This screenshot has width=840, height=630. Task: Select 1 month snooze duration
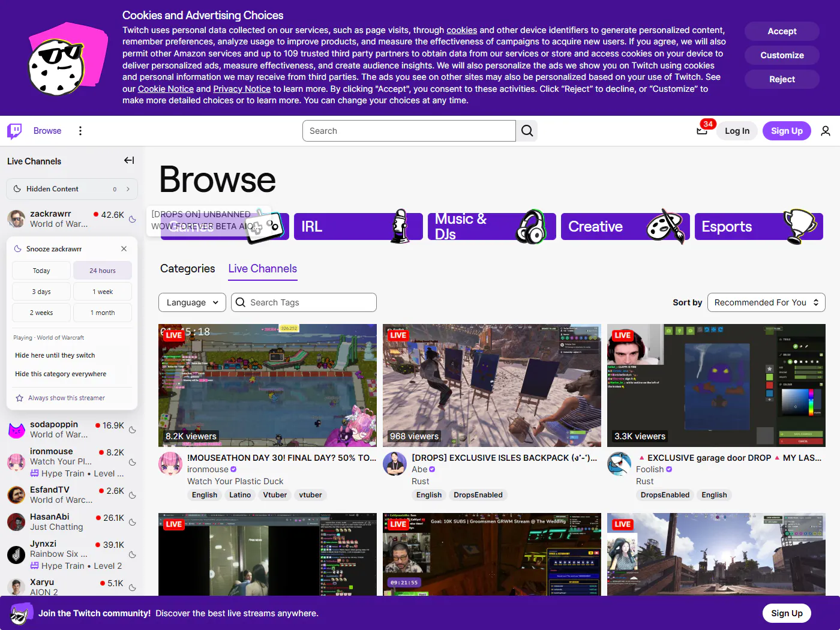pyautogui.click(x=103, y=313)
